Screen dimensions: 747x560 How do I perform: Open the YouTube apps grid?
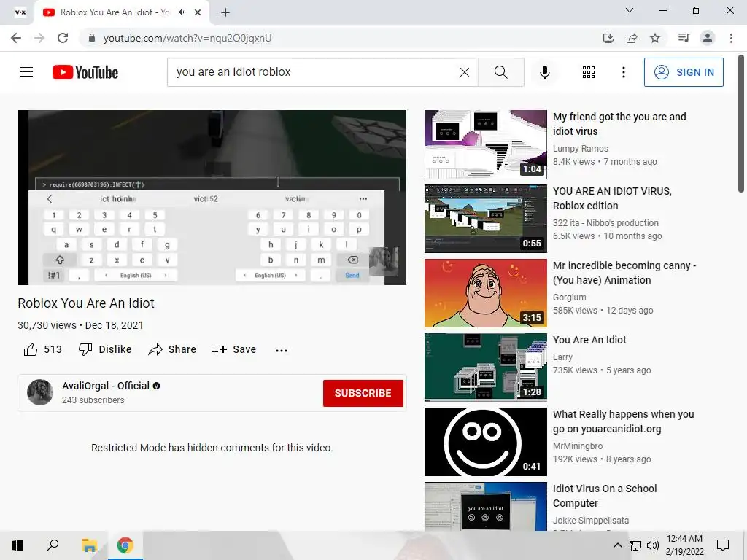click(x=589, y=72)
